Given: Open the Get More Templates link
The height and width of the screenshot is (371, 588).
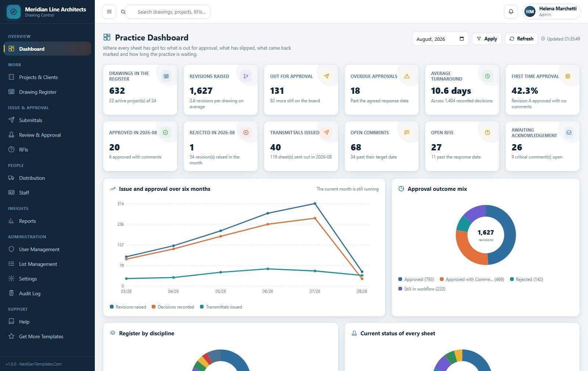Looking at the screenshot, I should point(47,336).
